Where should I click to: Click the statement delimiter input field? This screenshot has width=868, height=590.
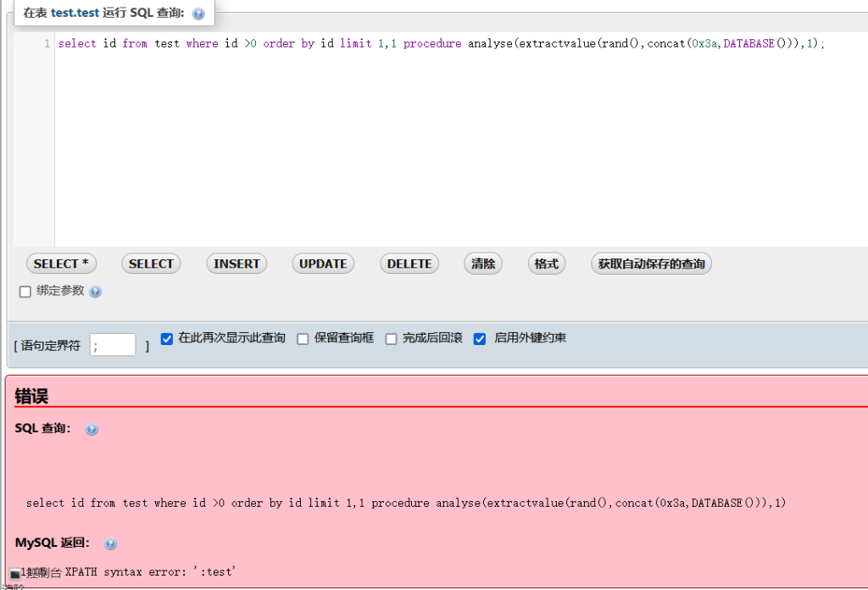(x=112, y=344)
